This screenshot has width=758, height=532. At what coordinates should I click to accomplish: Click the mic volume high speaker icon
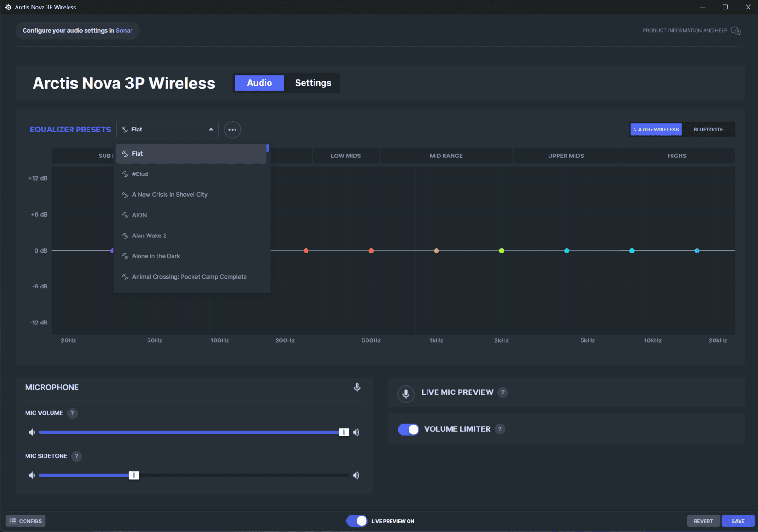(x=356, y=432)
